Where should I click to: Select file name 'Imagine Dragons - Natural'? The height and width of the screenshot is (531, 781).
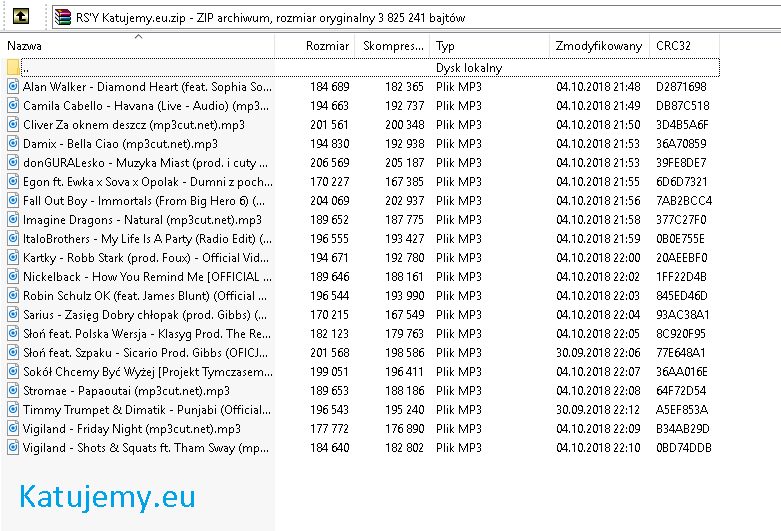(x=142, y=220)
